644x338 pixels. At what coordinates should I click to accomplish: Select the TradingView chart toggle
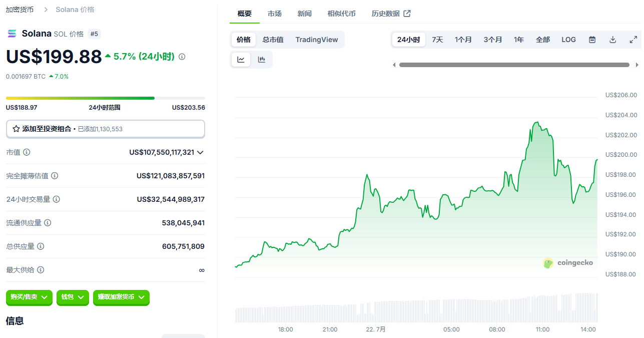(x=317, y=40)
